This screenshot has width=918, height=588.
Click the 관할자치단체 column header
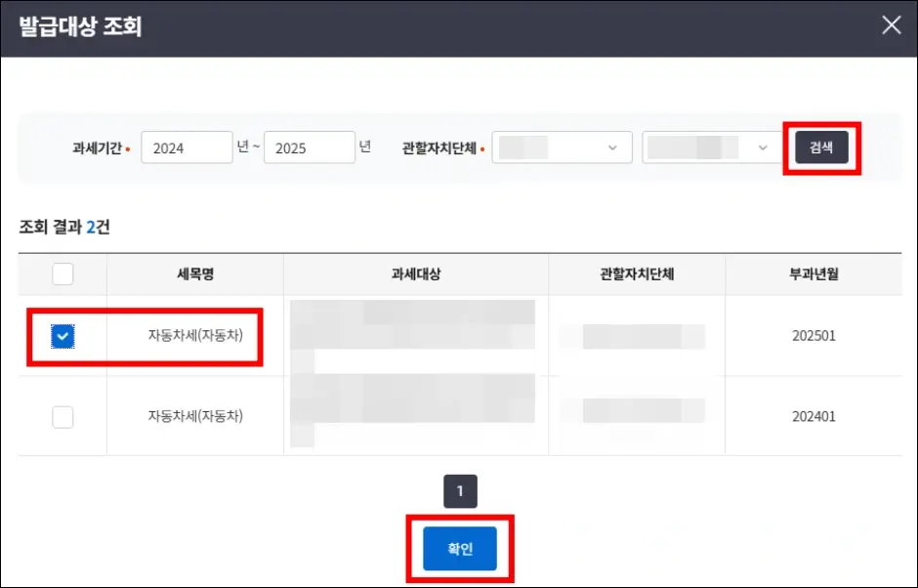click(x=637, y=273)
